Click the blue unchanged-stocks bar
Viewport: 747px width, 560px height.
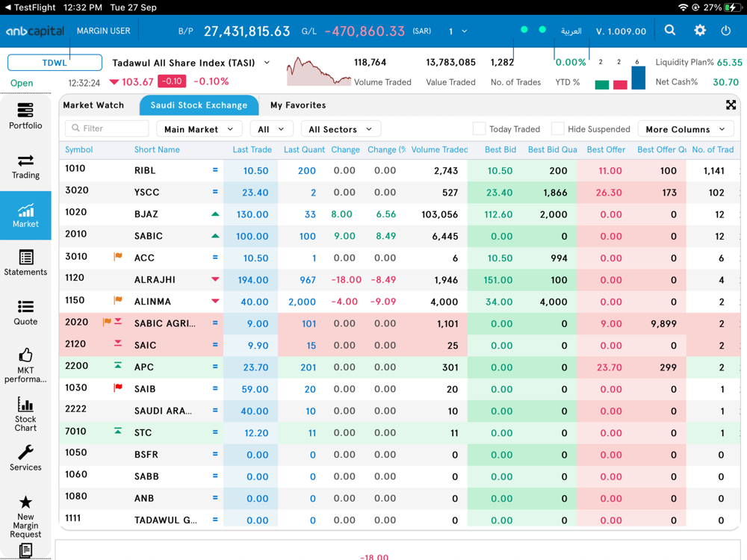click(639, 78)
